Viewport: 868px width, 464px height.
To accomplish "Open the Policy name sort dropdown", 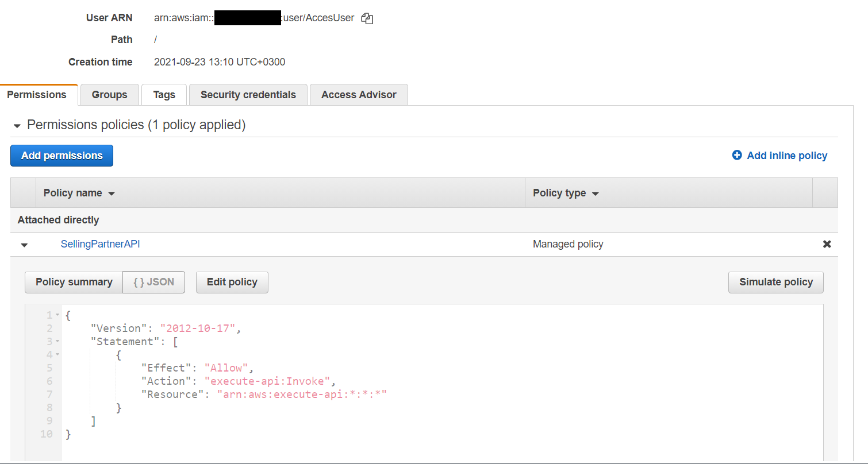I will coord(111,193).
